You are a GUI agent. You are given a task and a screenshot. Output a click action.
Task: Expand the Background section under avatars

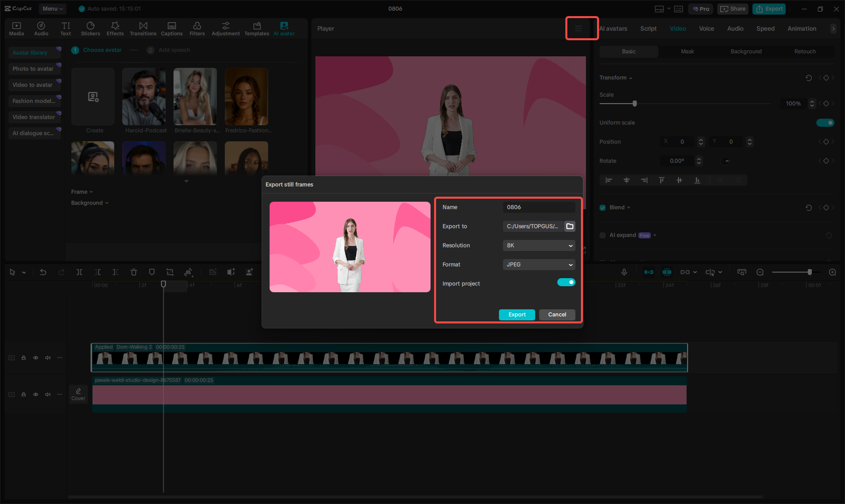(90, 203)
